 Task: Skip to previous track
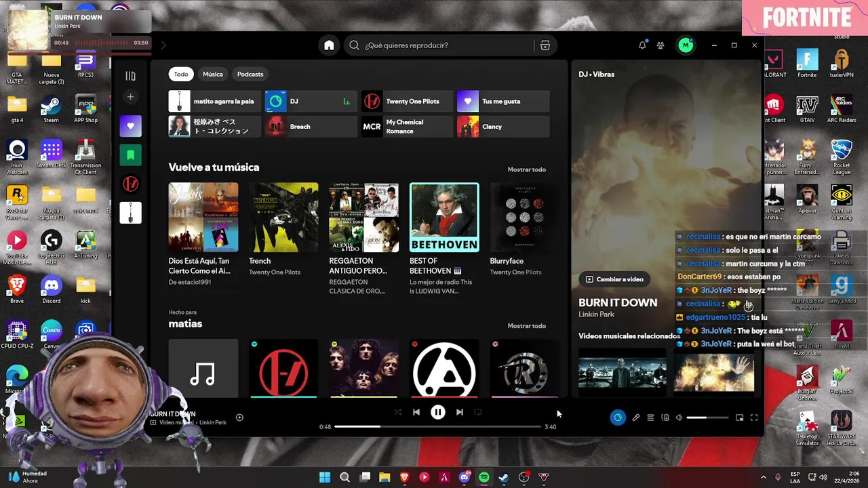click(416, 412)
